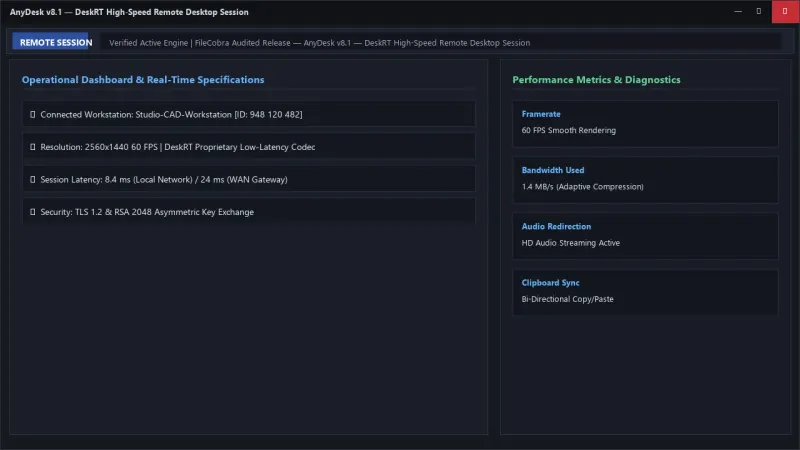
Task: Minimize the AnyDesk window
Action: point(738,11)
